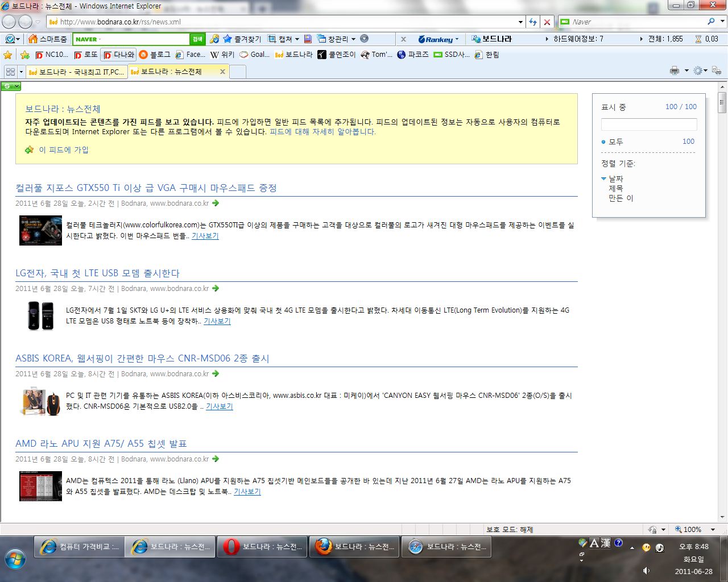
Task: Click the Quick Tabs grid icon
Action: (x=10, y=72)
